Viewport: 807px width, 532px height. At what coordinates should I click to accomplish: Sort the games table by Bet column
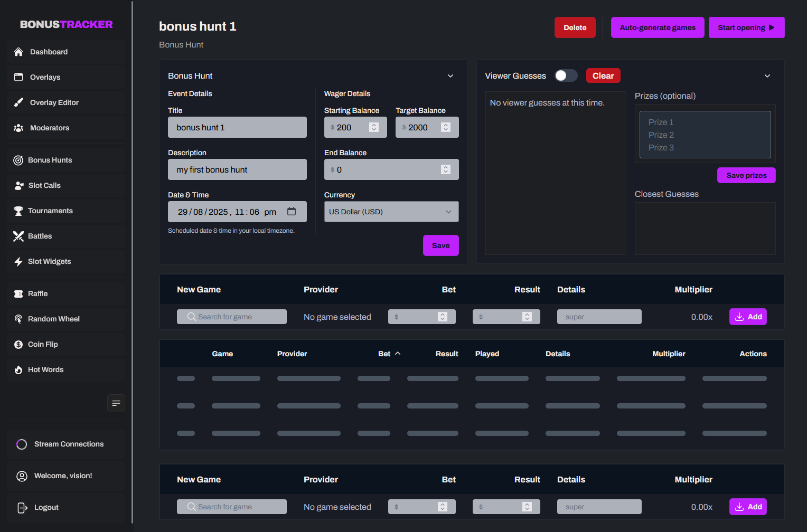[389, 354]
